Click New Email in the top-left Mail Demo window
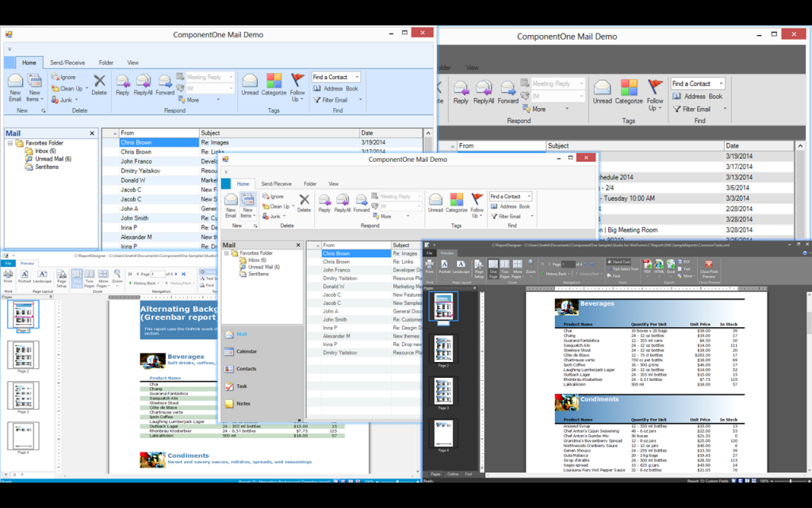Screen dimensions: 812x508 [15, 87]
